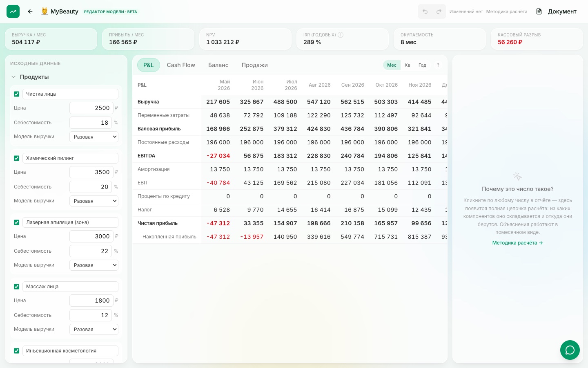
Task: Go back with the left arrow icon
Action: [30, 11]
